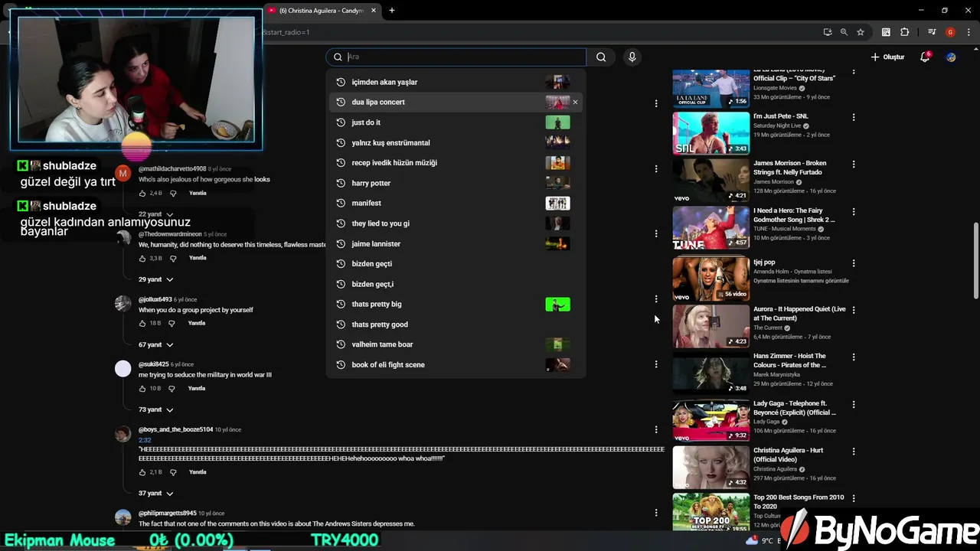The width and height of the screenshot is (980, 551).
Task: Open the 'I'm Just Pete - SNL' video thumbnail
Action: coord(711,133)
